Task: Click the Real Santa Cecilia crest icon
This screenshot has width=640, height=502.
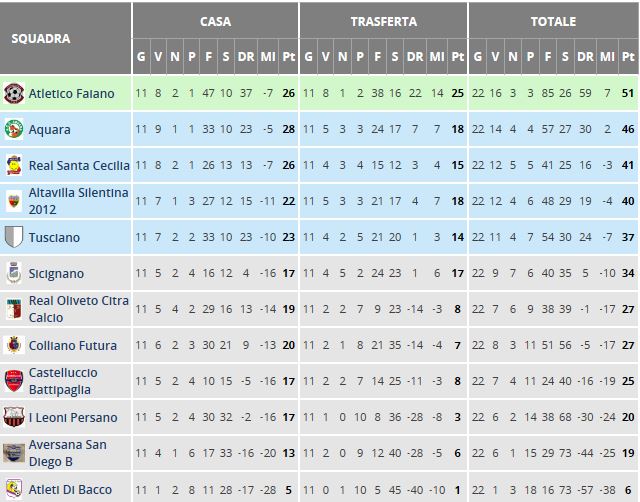Action: pyautogui.click(x=14, y=165)
